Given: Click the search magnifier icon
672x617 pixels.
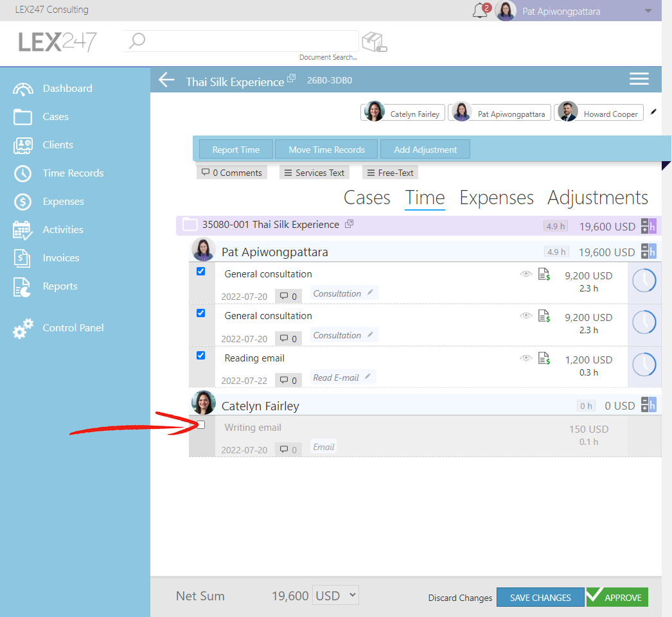Looking at the screenshot, I should 137,40.
